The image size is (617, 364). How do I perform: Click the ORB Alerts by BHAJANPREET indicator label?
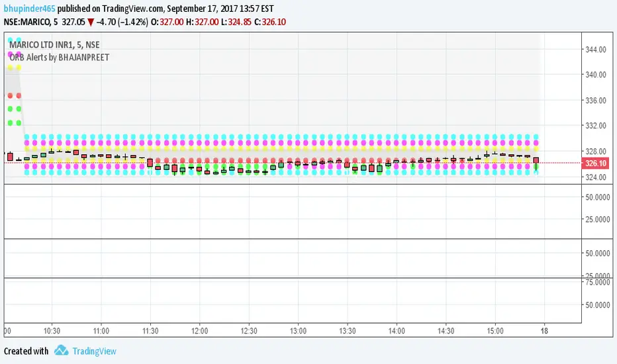click(x=60, y=58)
